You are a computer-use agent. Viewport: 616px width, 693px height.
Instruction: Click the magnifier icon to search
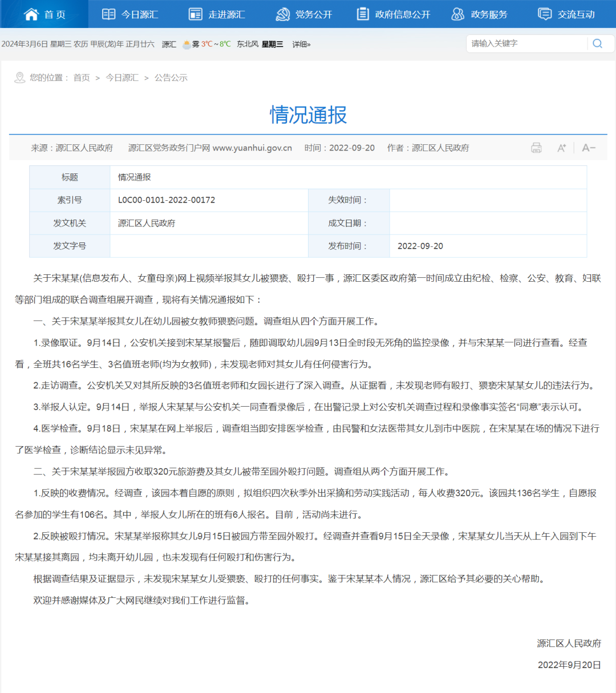coord(597,43)
